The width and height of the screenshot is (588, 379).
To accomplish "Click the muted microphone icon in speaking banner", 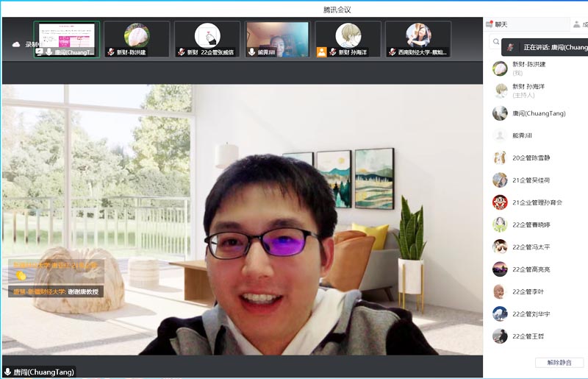I will pyautogui.click(x=511, y=48).
